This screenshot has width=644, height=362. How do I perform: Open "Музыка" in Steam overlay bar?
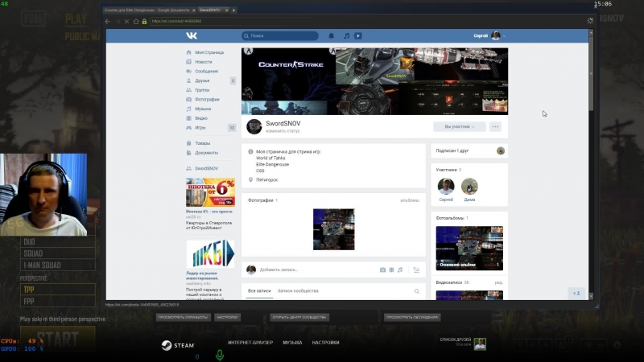(x=292, y=343)
